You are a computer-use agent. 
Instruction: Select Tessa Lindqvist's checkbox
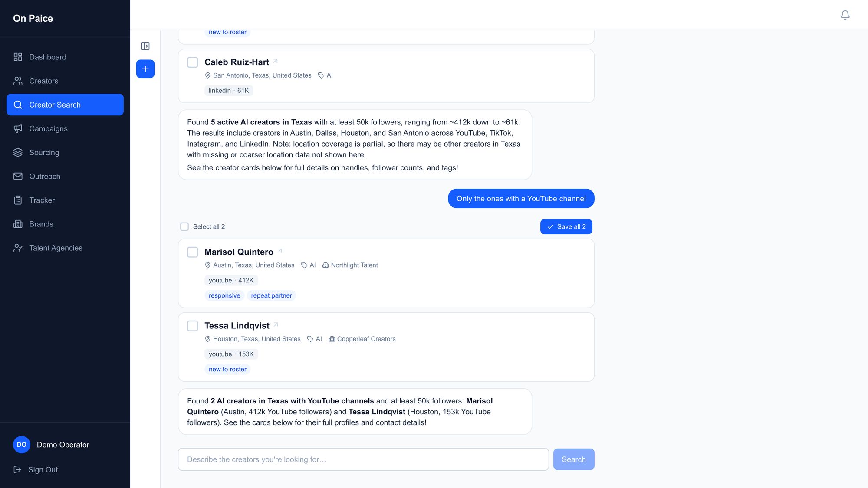[x=193, y=326]
